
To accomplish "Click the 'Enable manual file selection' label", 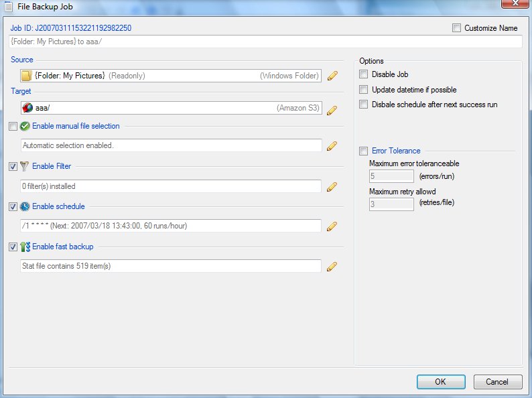I will click(x=76, y=126).
